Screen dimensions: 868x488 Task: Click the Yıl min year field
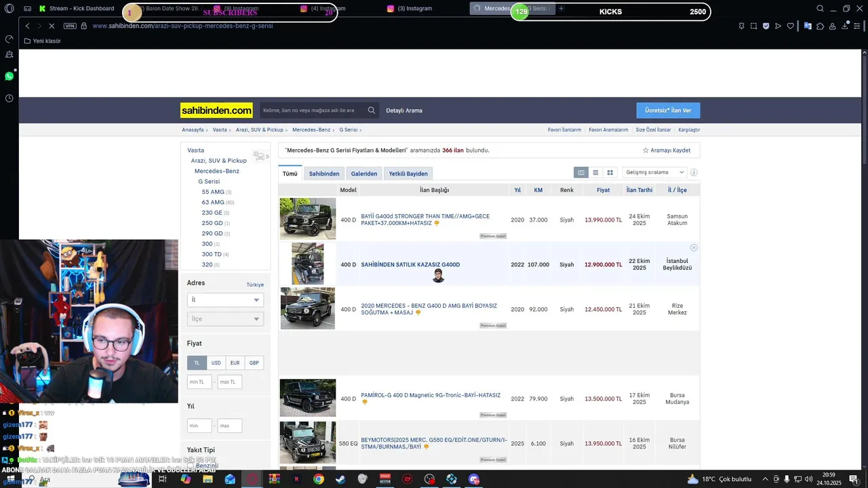[199, 426]
